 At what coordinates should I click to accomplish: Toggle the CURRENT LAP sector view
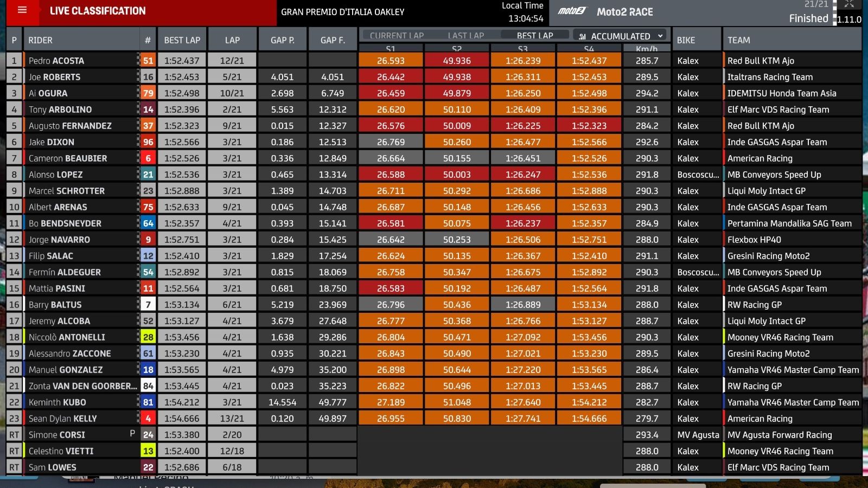coord(395,36)
